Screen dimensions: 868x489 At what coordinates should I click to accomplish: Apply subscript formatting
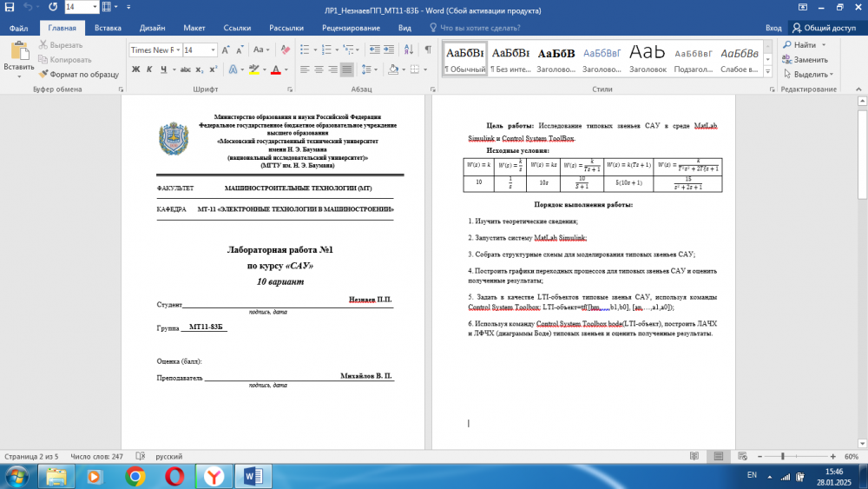[200, 69]
